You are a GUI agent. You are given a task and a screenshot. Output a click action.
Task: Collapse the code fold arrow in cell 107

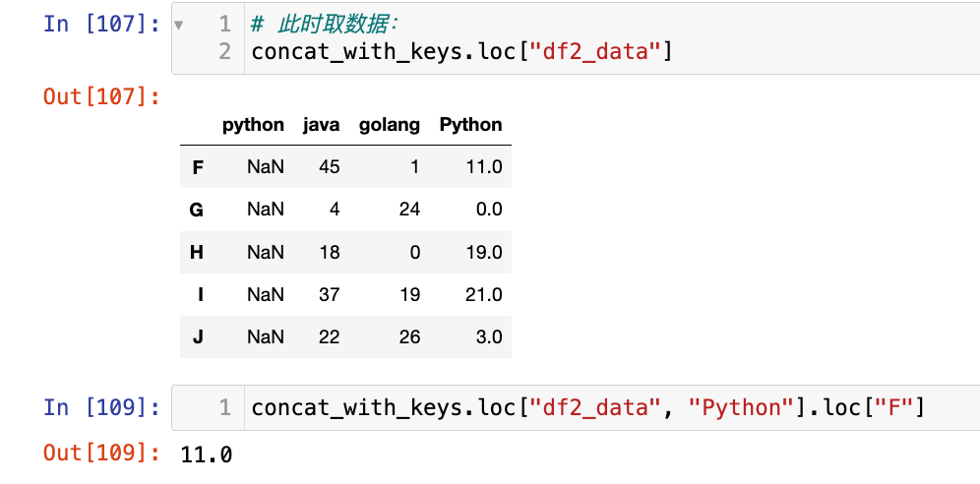point(177,25)
